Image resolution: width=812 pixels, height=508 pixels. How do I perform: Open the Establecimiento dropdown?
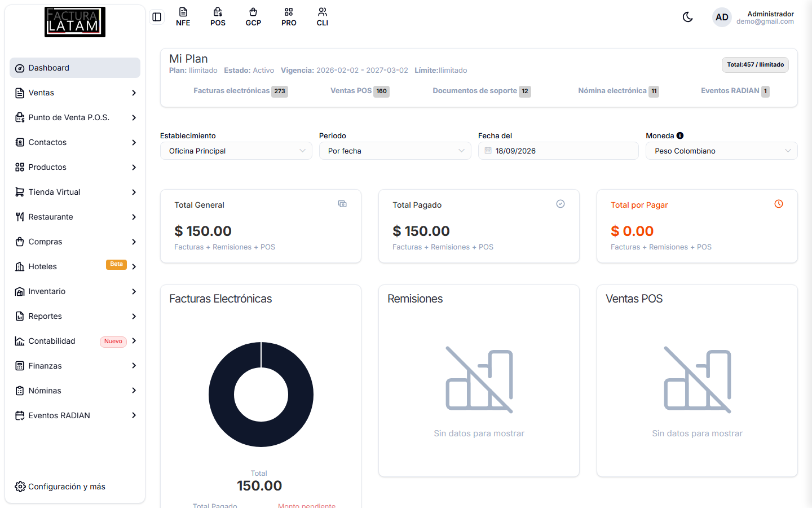[x=236, y=151]
